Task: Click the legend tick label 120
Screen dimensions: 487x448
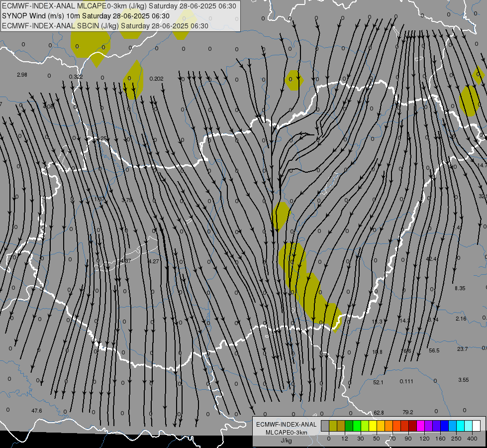Action: (424, 439)
